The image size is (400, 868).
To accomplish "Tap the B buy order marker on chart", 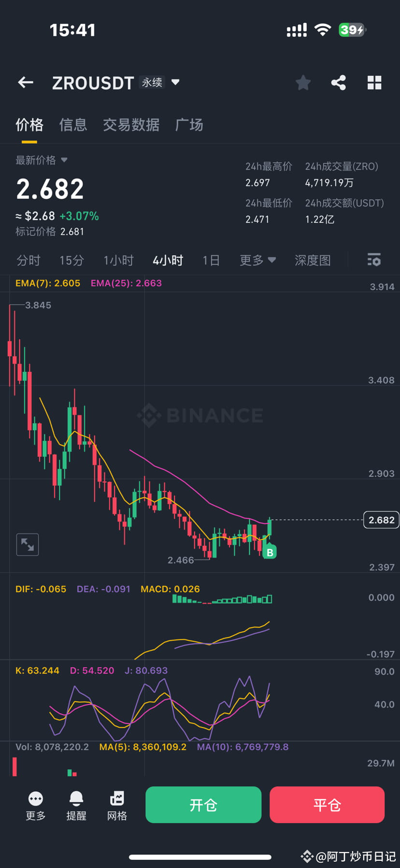I will click(x=270, y=552).
